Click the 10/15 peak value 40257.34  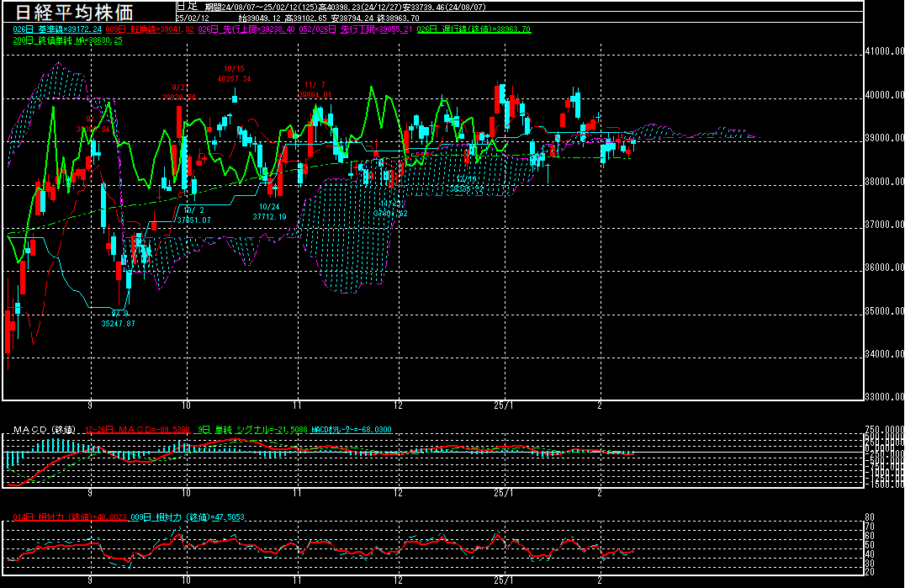(235, 79)
